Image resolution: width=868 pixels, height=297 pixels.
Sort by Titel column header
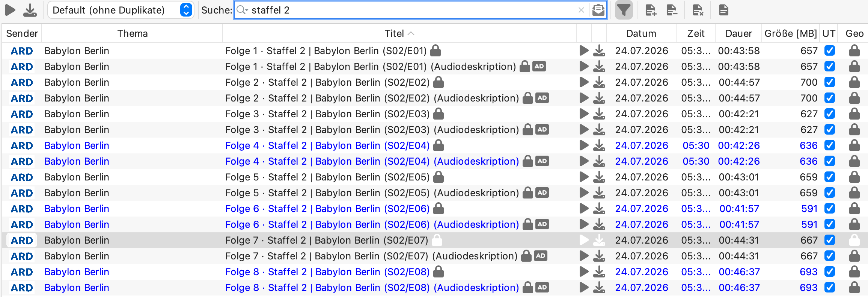399,33
